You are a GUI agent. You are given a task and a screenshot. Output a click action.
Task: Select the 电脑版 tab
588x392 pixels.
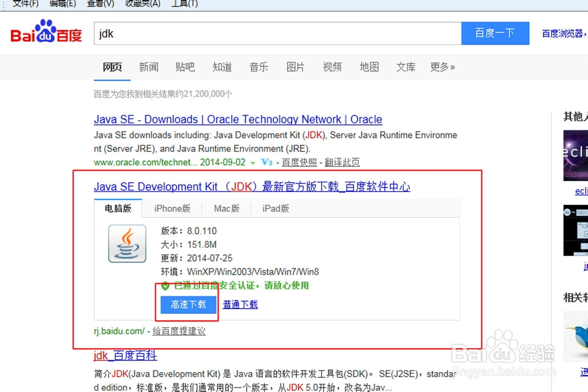[118, 208]
